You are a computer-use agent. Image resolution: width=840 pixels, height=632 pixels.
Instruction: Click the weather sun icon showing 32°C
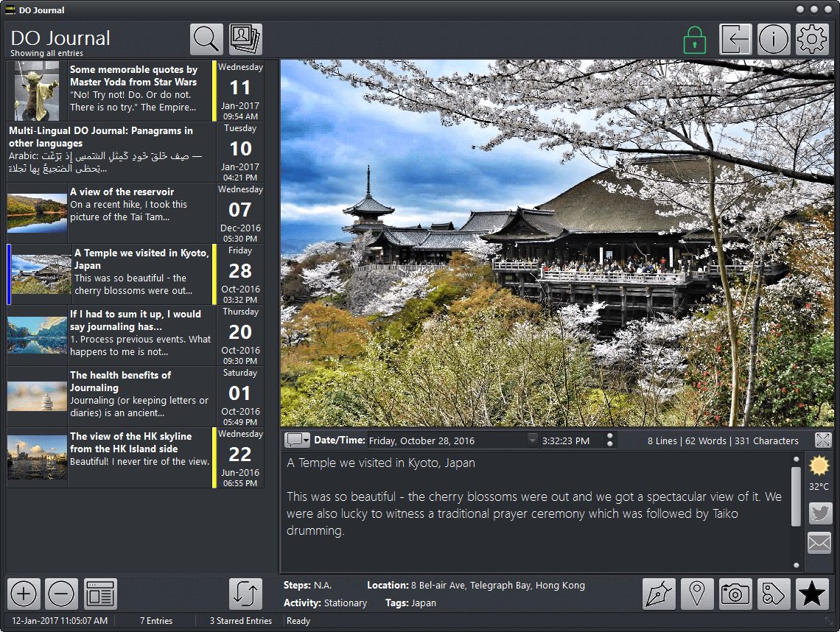pyautogui.click(x=820, y=466)
